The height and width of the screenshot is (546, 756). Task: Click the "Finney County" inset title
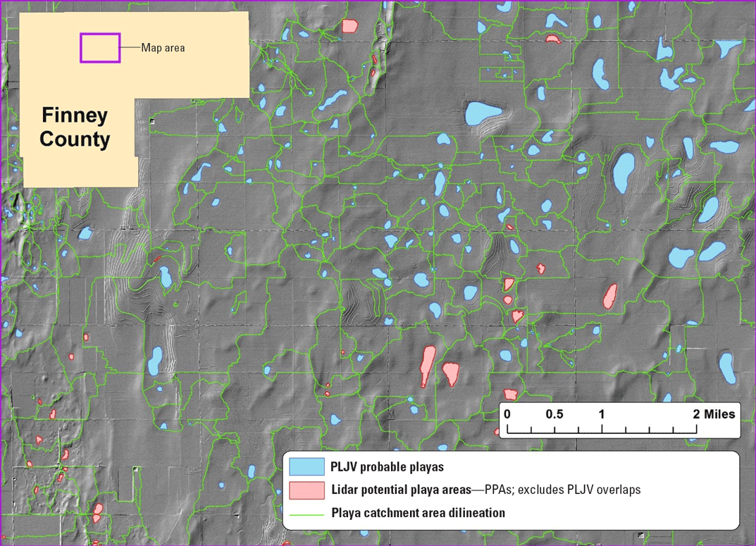click(75, 127)
